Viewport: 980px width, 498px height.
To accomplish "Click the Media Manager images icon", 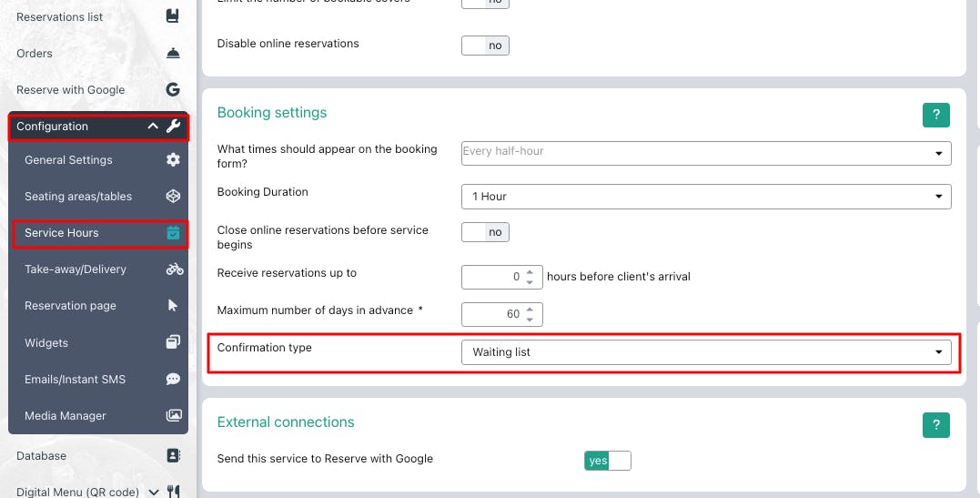I will coord(173,415).
